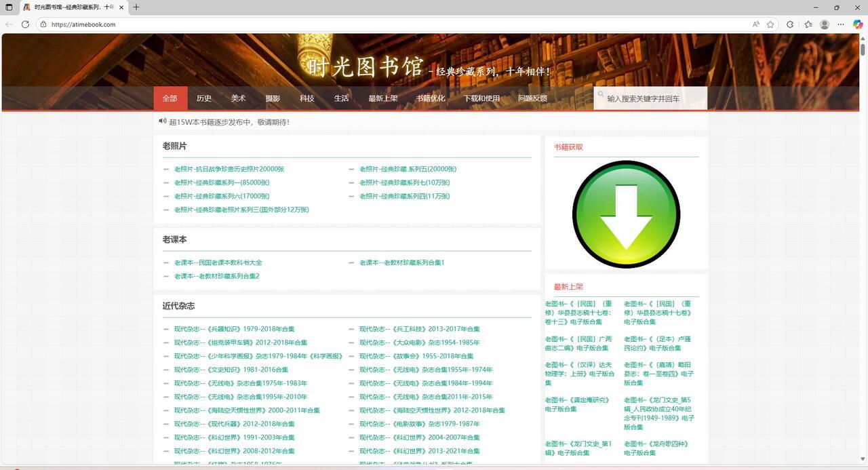Open 老课本--民国老课本教科书大全 link
Viewport: 868px width, 470px height.
tap(218, 262)
